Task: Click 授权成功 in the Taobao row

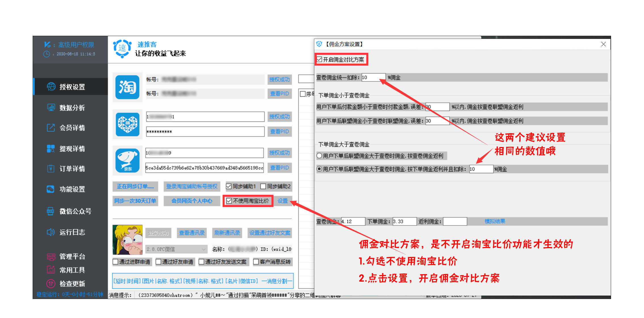Action: point(280,79)
